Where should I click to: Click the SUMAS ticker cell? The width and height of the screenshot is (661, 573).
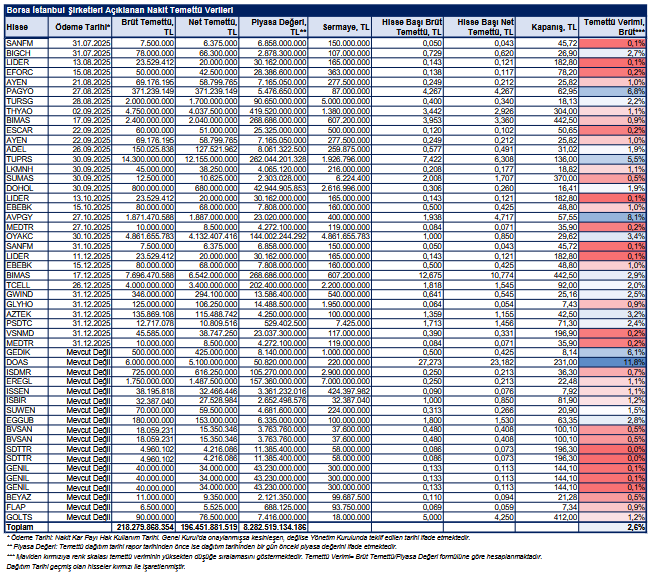[27, 178]
